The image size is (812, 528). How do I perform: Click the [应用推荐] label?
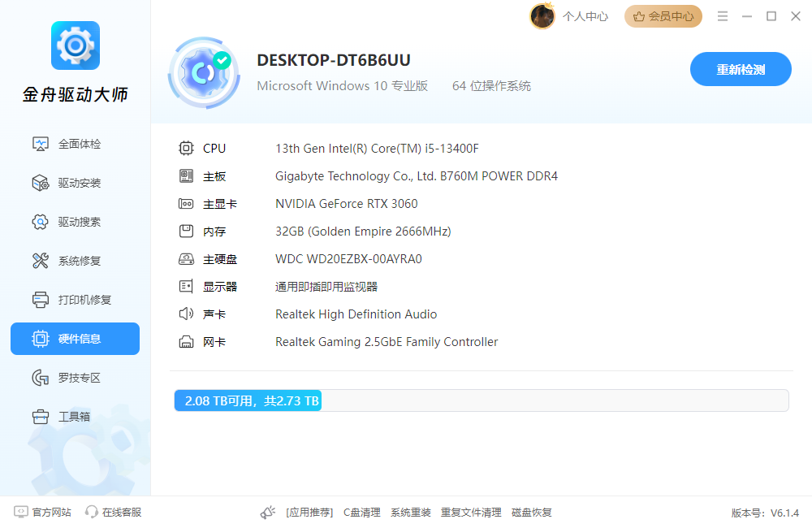tap(309, 513)
